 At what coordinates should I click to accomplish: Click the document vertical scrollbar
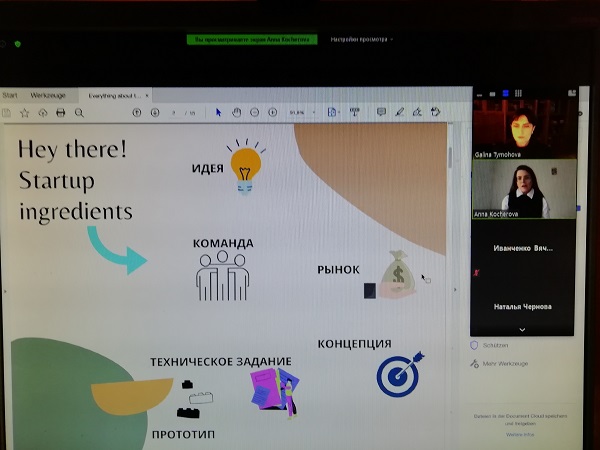(x=450, y=157)
